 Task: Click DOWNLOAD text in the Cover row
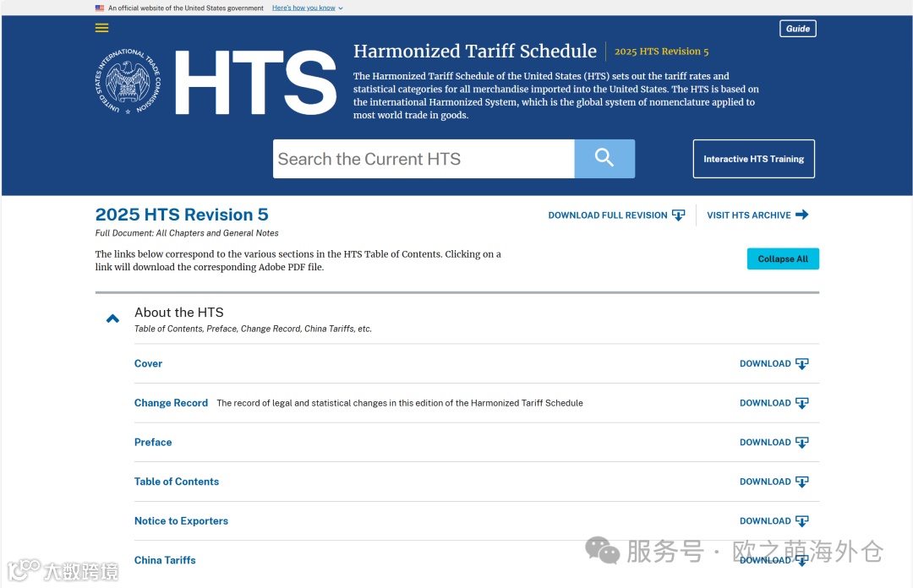click(x=765, y=363)
